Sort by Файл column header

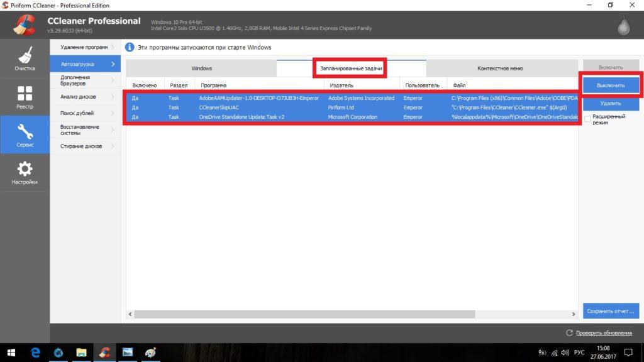coord(512,85)
